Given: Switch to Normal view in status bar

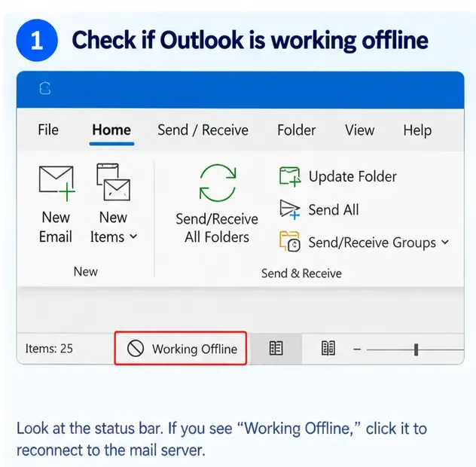Looking at the screenshot, I should [276, 348].
